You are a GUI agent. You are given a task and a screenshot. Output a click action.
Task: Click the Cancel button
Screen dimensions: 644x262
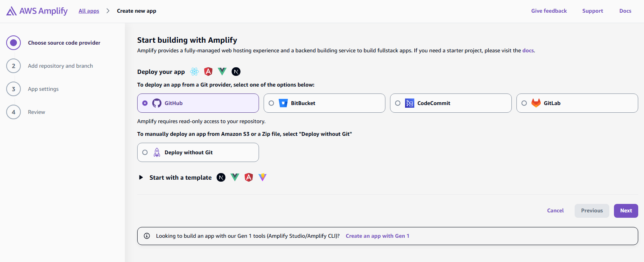click(x=555, y=210)
